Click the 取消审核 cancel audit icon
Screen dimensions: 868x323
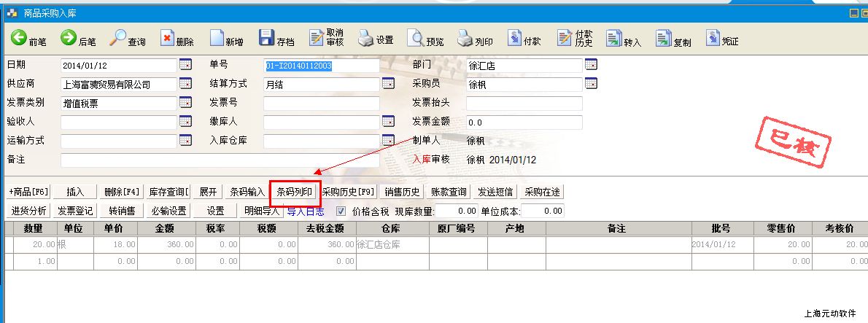(x=316, y=38)
